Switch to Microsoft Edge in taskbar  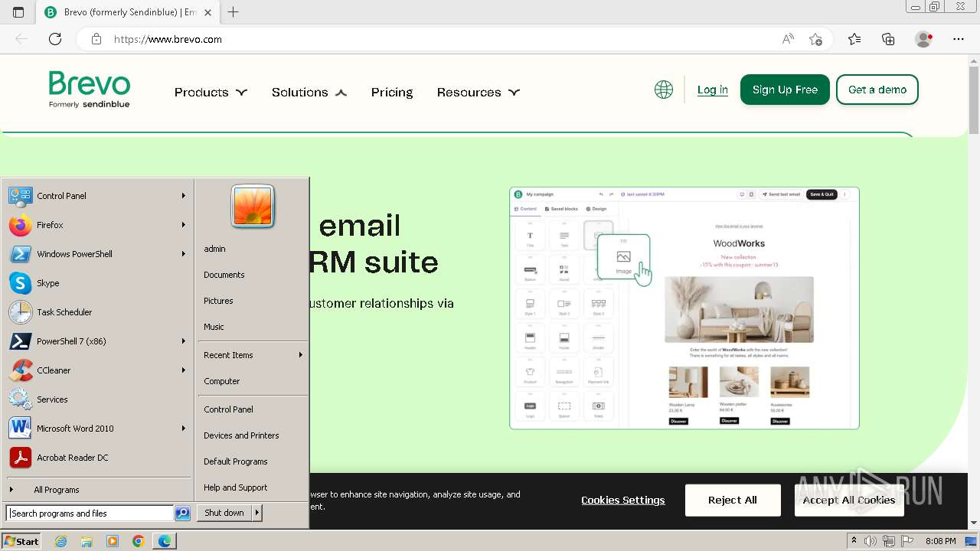(x=165, y=541)
